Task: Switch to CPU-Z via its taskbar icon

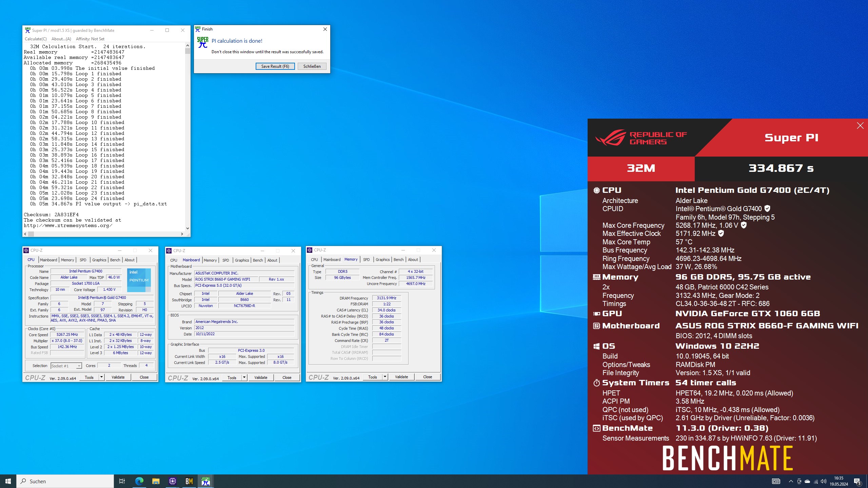Action: [x=172, y=481]
